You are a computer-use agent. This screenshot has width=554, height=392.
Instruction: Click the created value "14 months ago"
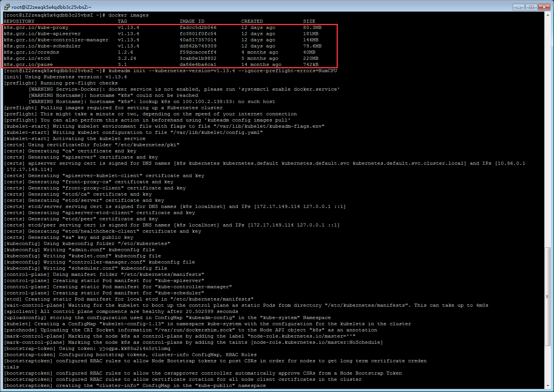tap(261, 64)
